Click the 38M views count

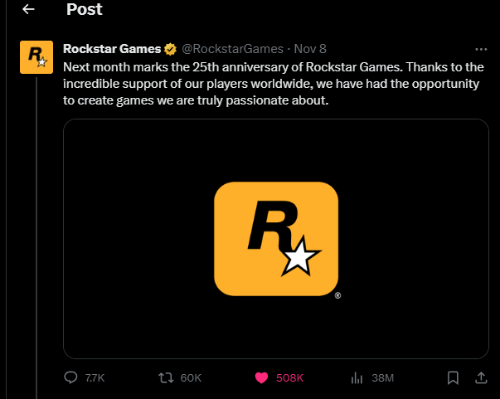pyautogui.click(x=383, y=378)
